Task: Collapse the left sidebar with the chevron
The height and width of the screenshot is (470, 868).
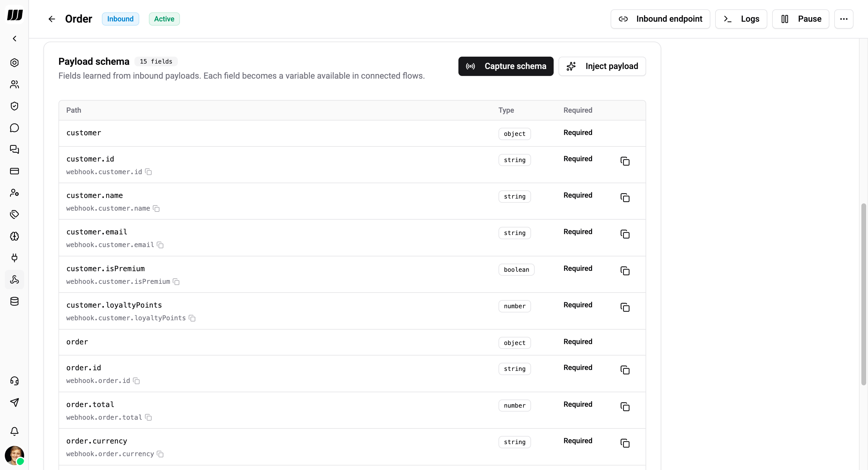Action: point(14,38)
